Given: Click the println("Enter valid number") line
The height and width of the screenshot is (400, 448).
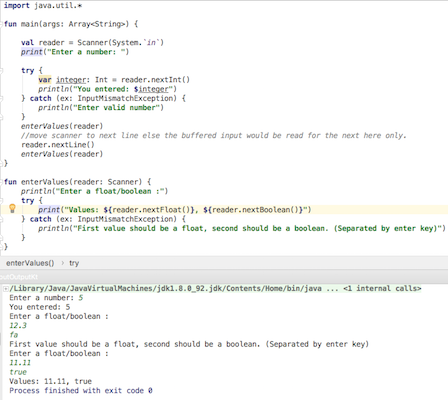Looking at the screenshot, I should pos(101,108).
